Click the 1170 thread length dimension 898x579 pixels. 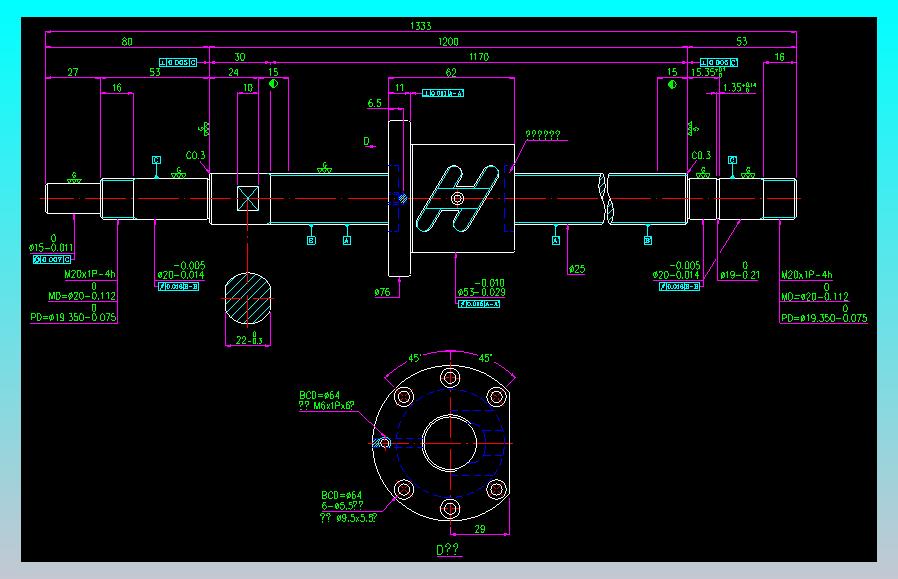[x=479, y=57]
